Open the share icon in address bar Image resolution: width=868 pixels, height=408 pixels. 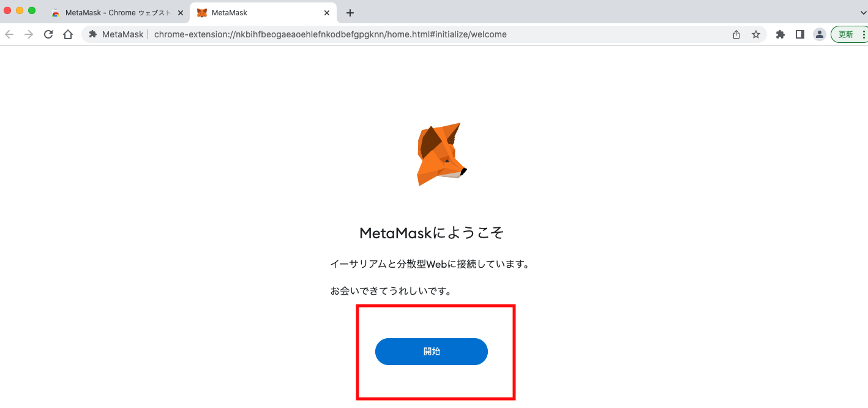click(x=736, y=34)
